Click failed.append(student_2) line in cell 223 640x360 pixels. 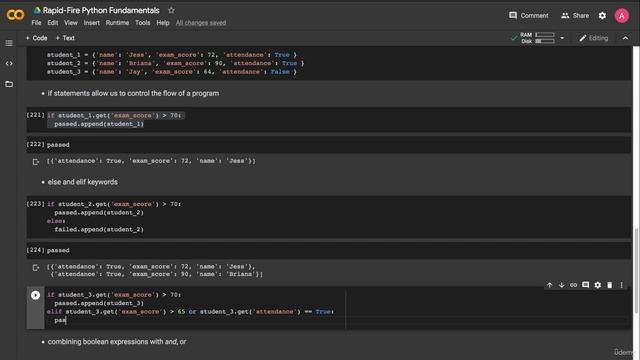click(x=99, y=229)
